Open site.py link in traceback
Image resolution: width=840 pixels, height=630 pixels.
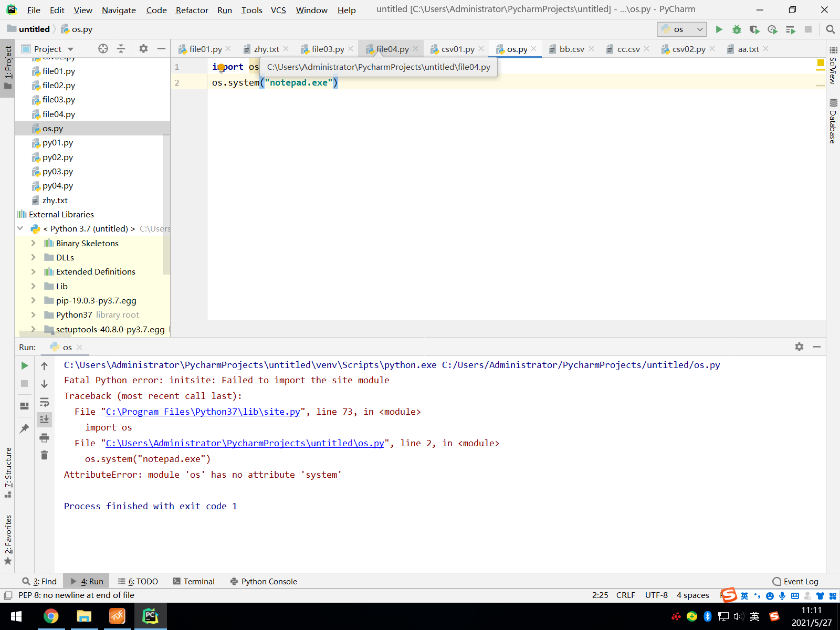(x=203, y=412)
